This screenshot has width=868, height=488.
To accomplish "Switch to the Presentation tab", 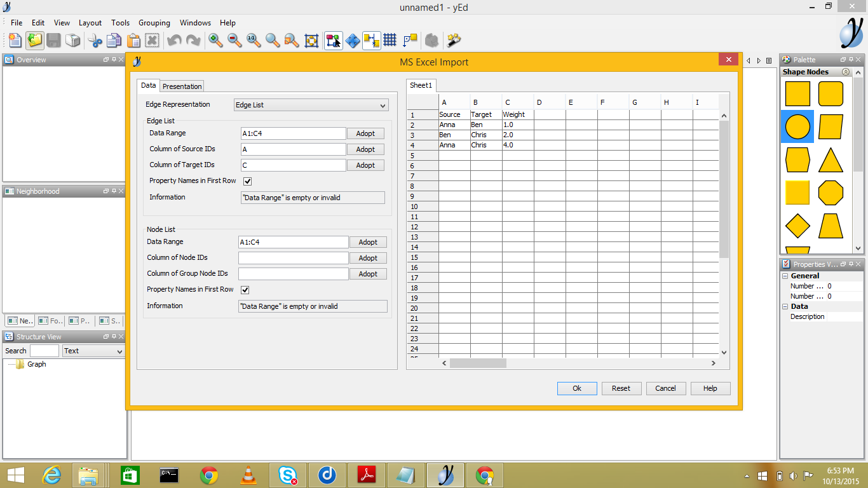I will 182,86.
